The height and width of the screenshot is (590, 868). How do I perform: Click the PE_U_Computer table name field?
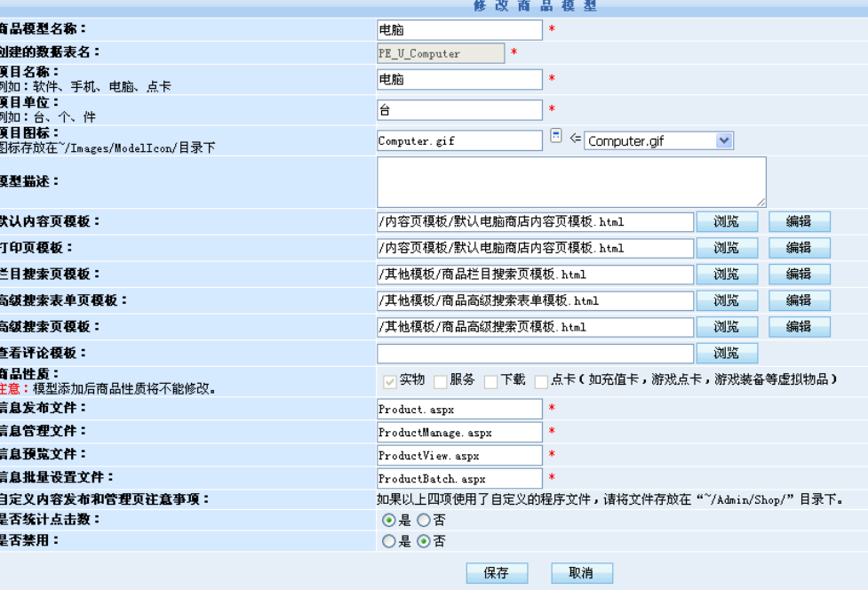tap(441, 53)
